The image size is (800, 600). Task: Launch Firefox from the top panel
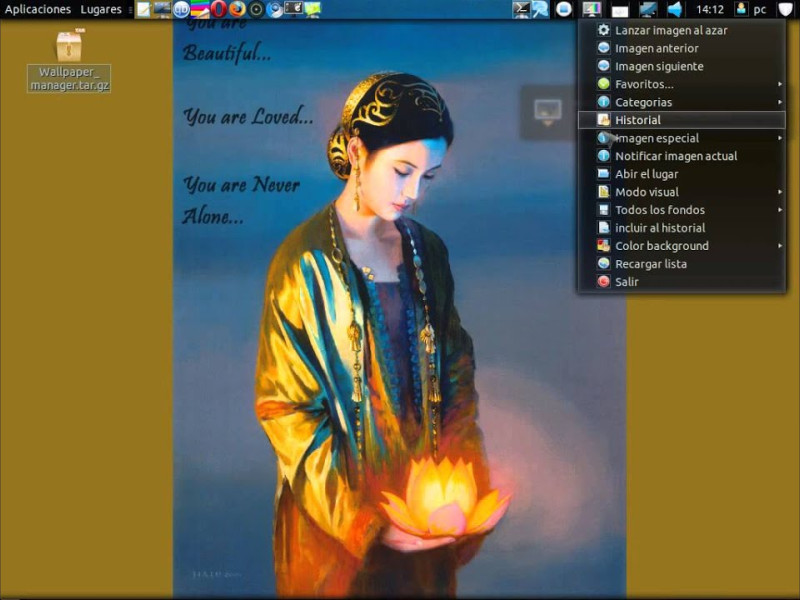(x=237, y=9)
